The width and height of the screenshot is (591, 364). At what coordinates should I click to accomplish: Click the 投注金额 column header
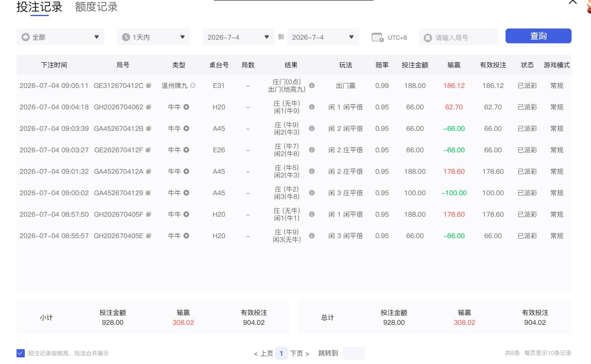point(415,65)
